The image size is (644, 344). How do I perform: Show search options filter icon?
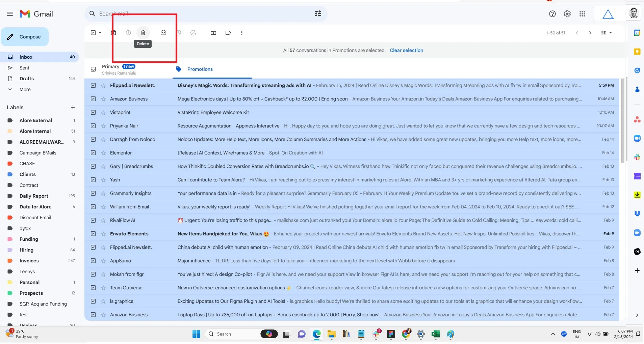318,13
